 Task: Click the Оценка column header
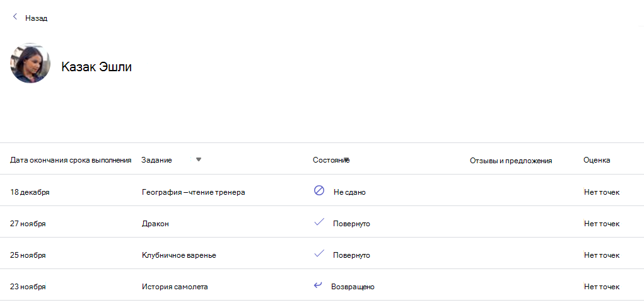pyautogui.click(x=597, y=160)
